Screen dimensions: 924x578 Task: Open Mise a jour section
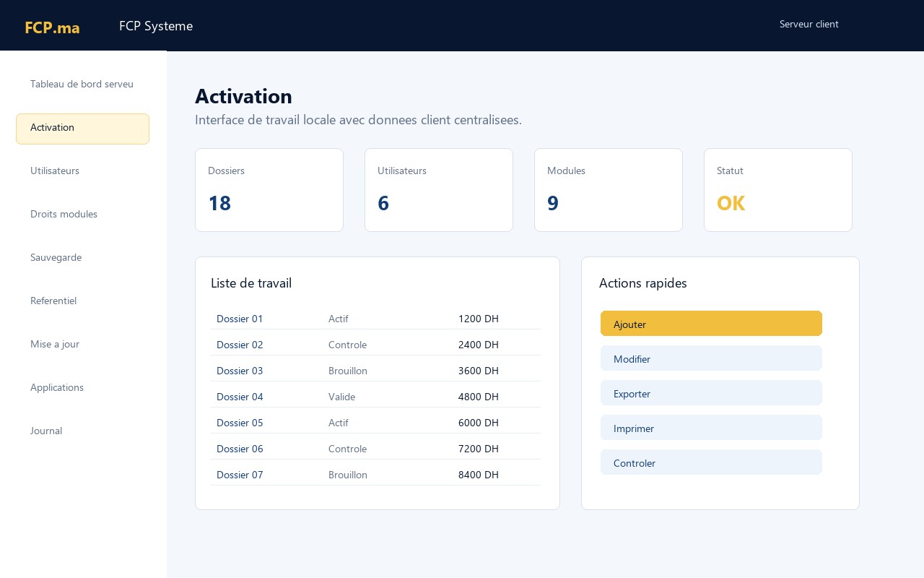[82, 345]
